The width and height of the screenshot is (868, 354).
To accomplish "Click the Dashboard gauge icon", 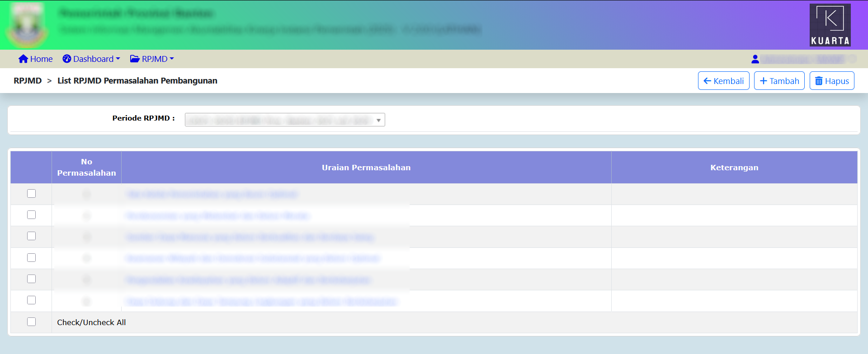I will tap(67, 59).
